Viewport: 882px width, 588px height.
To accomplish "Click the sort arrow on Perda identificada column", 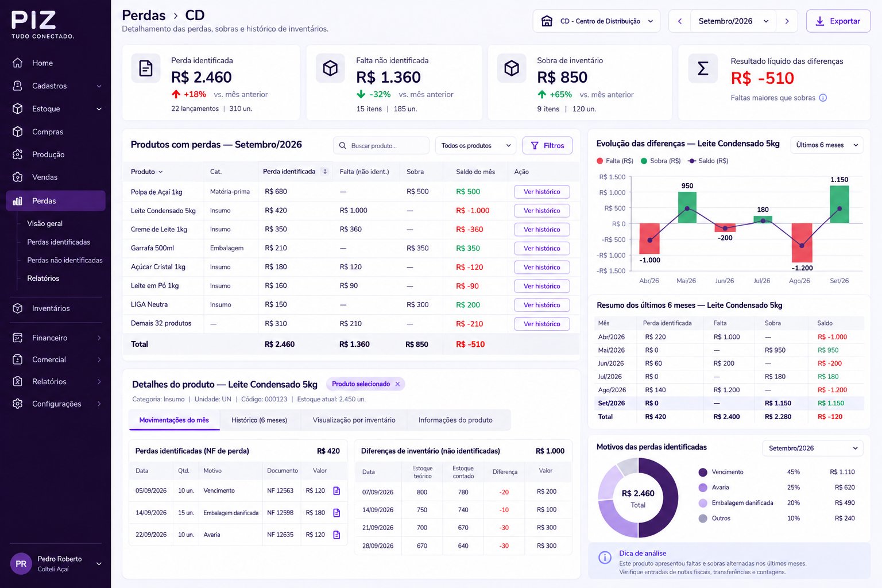I will 325,172.
